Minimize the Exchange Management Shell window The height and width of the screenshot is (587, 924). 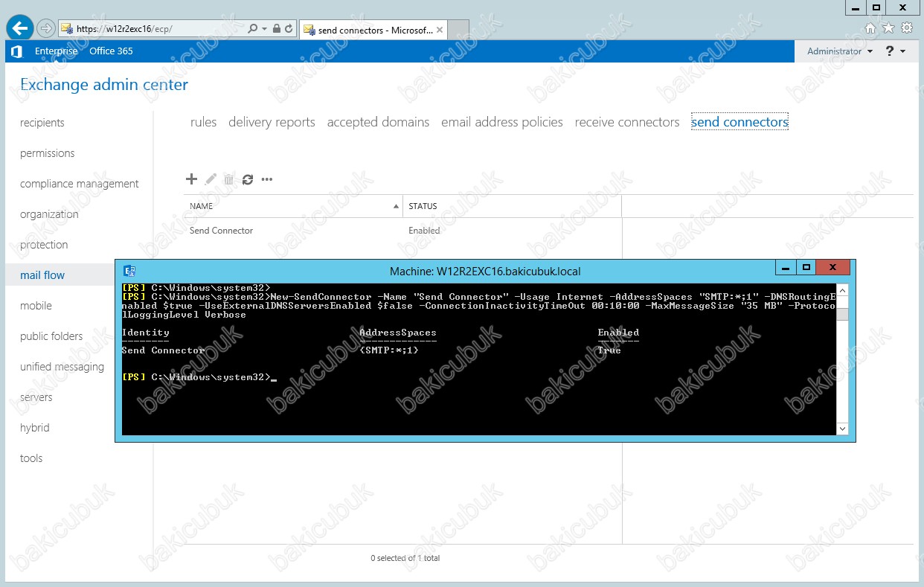pyautogui.click(x=786, y=267)
